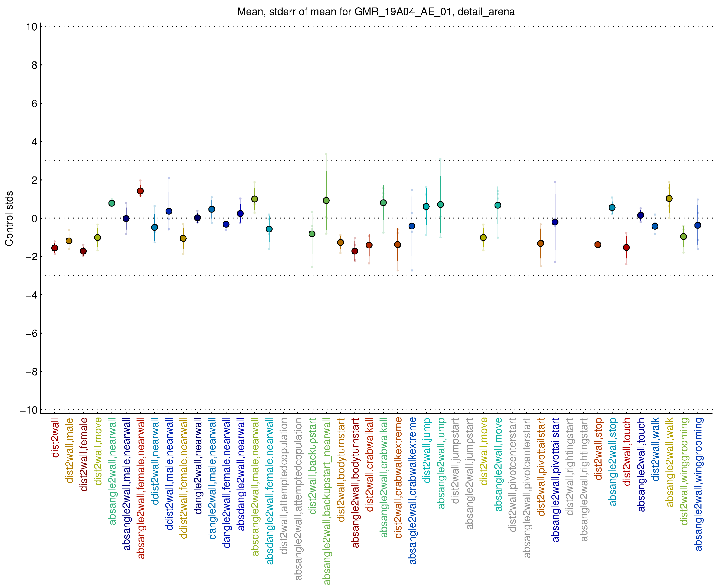Select the y-axis tick label '6'
This screenshot has width=716, height=588.
[35, 104]
